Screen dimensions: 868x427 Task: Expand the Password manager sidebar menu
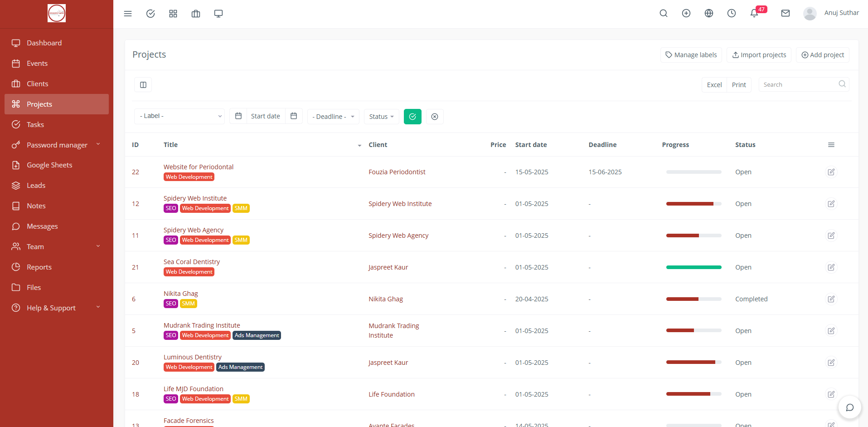[x=57, y=145]
